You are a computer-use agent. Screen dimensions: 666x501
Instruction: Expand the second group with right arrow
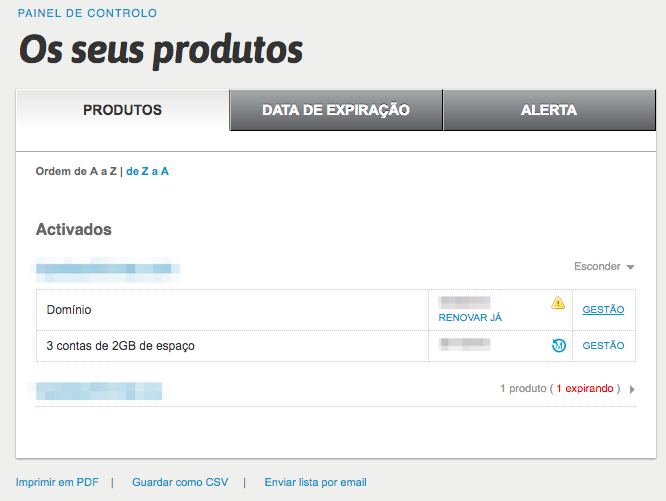(x=632, y=388)
